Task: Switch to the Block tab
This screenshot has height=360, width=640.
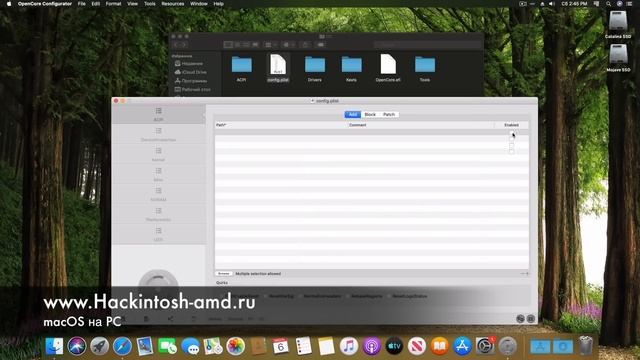Action: (x=370, y=114)
